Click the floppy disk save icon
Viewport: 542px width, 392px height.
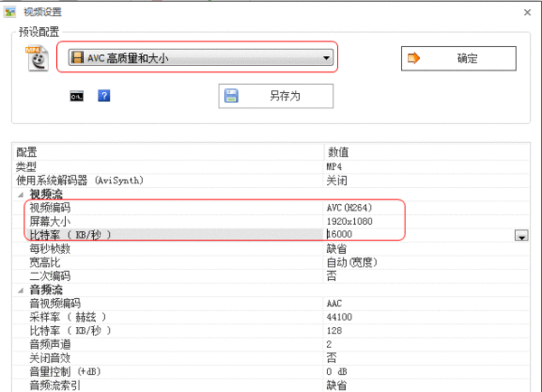[x=231, y=96]
